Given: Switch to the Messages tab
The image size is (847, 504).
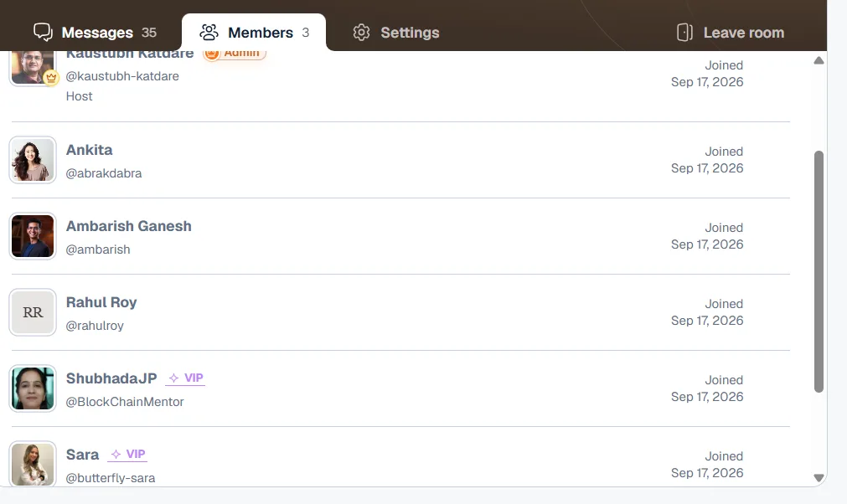Looking at the screenshot, I should click(95, 33).
